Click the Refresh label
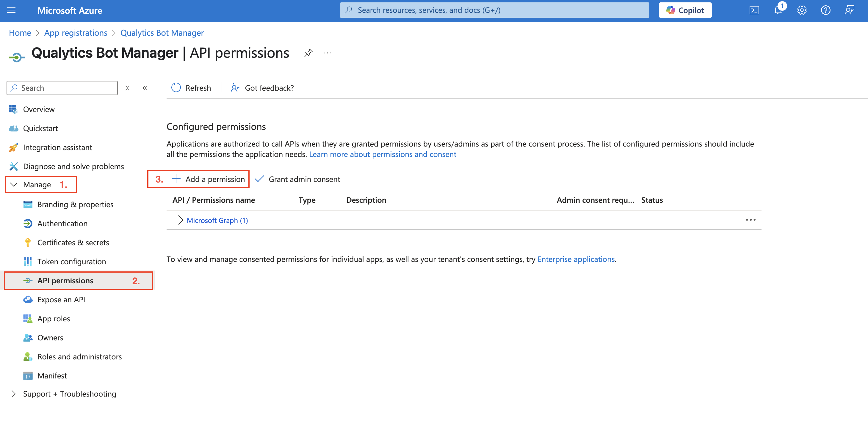The height and width of the screenshot is (437, 868). [198, 88]
